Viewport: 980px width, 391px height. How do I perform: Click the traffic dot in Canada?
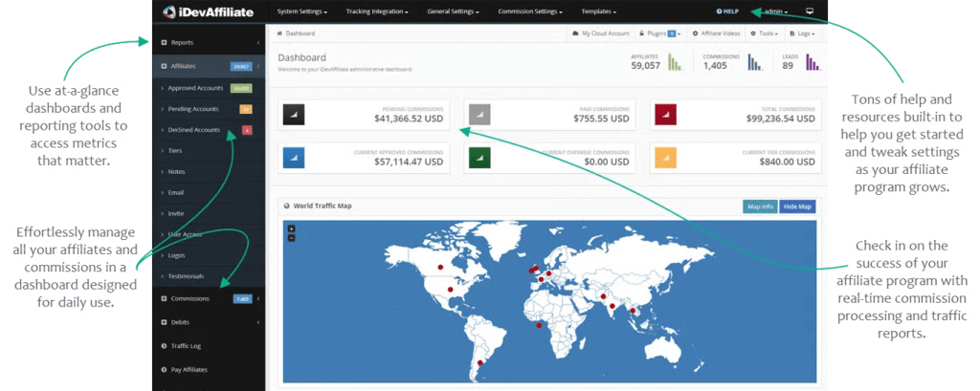pos(440,267)
